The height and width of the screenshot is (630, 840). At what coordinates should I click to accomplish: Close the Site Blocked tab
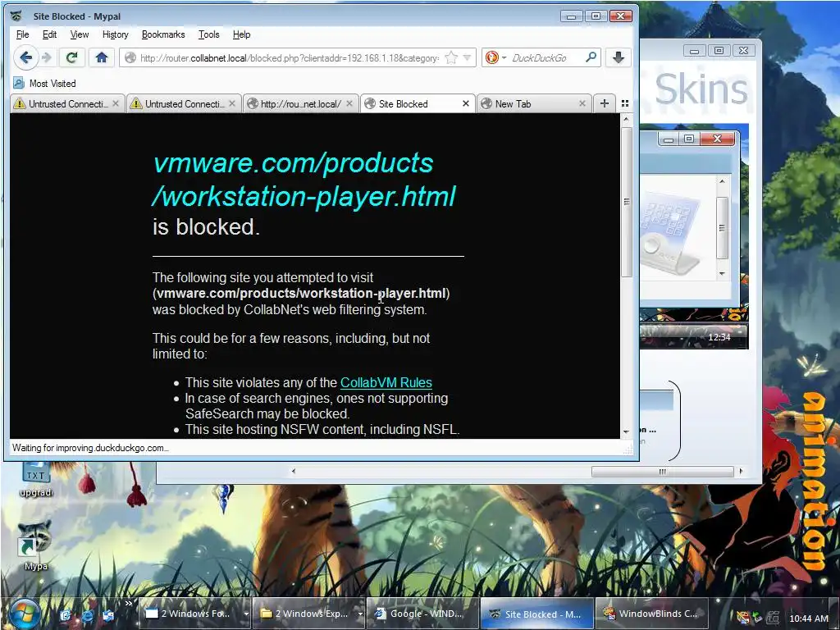[x=466, y=103]
